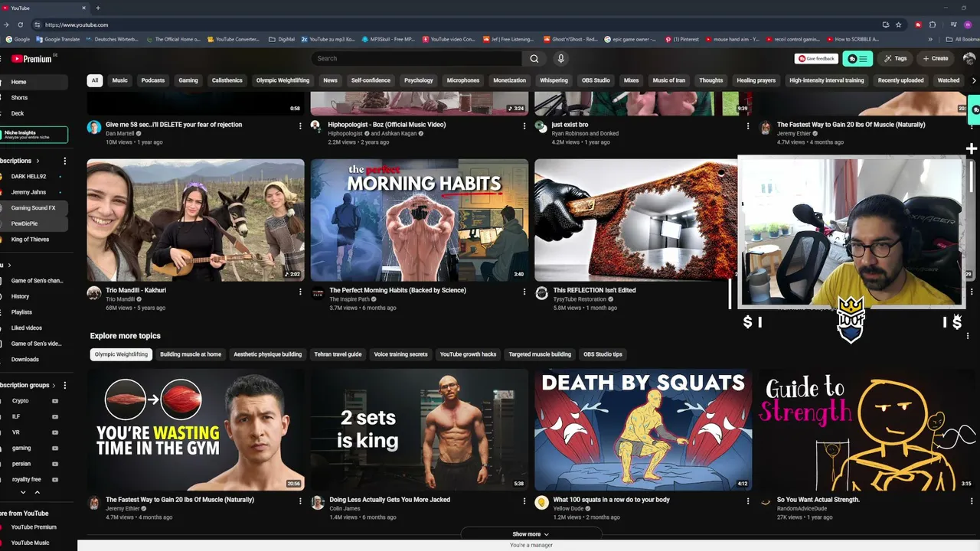The image size is (980, 551).
Task: Select the Music filter chip
Action: point(120,80)
